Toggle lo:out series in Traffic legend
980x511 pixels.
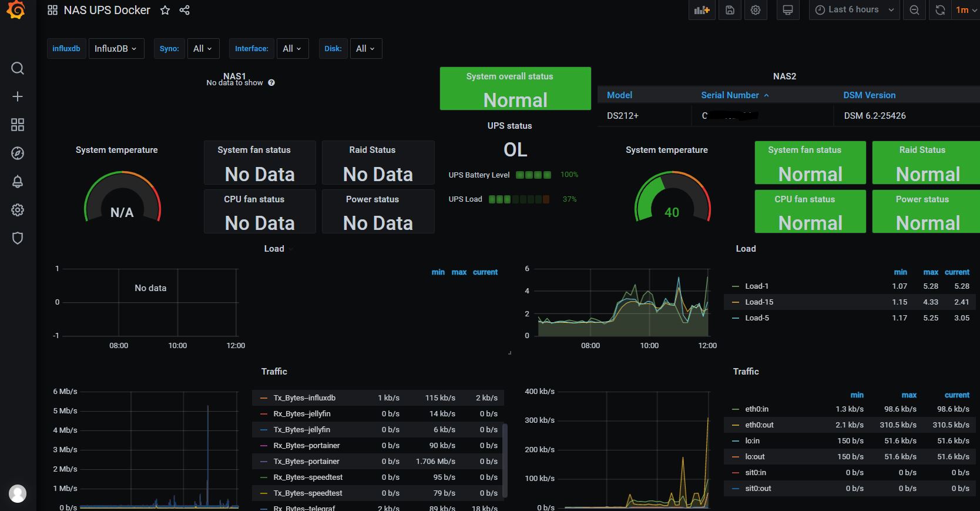(x=755, y=457)
